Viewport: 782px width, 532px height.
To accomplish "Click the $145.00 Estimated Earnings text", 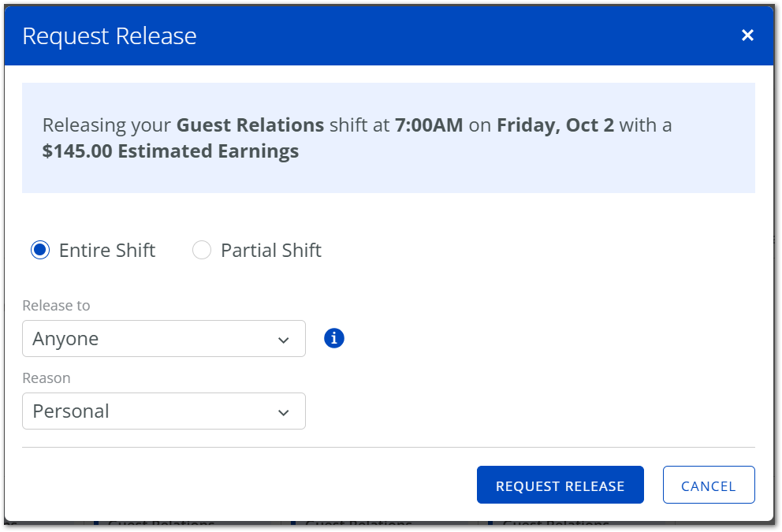I will tap(170, 151).
